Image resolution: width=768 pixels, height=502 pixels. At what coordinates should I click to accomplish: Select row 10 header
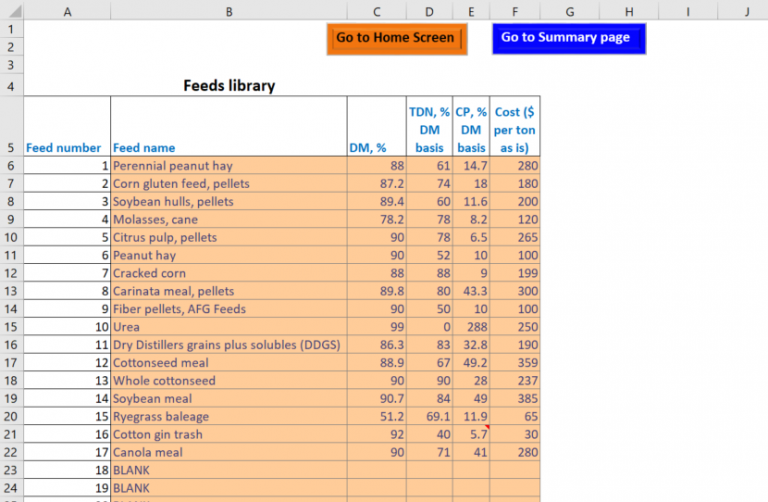(11, 238)
